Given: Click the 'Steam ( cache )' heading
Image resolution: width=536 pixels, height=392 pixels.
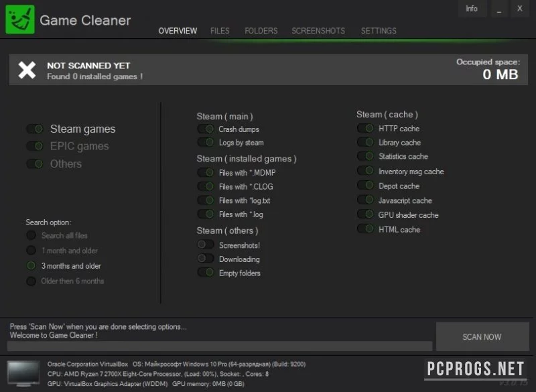Looking at the screenshot, I should tap(387, 115).
